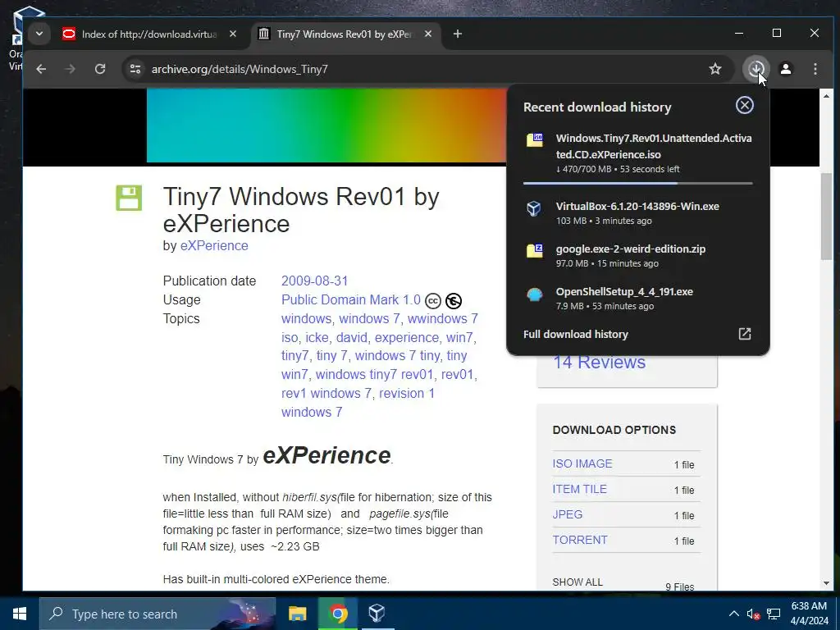Download the ISO IMAGE option
Screen dimensions: 840x630
pyautogui.click(x=582, y=463)
